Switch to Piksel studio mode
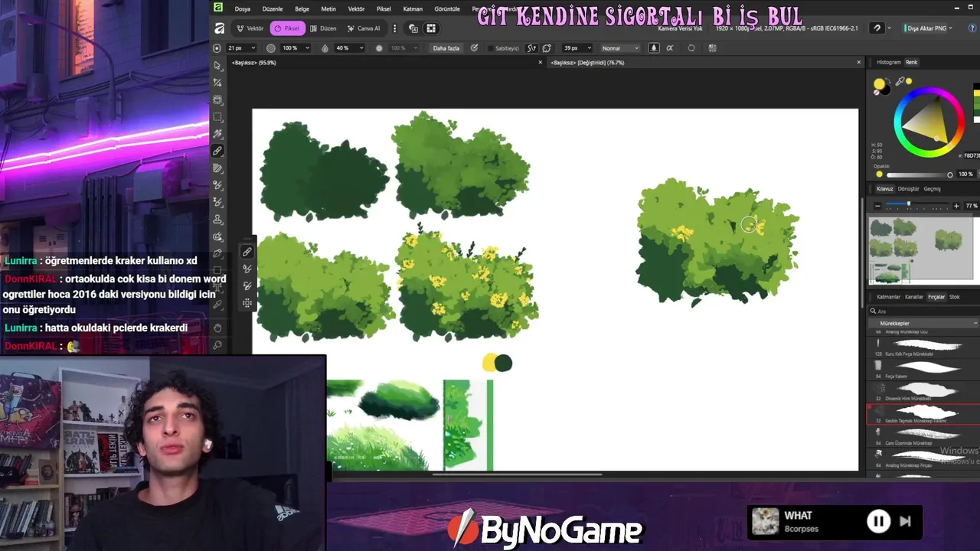The width and height of the screenshot is (980, 551). tap(288, 28)
